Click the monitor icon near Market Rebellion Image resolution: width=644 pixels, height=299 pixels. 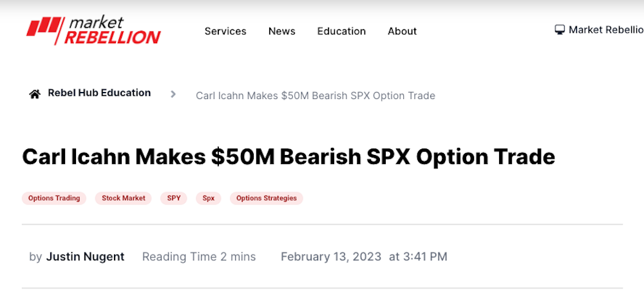(560, 30)
